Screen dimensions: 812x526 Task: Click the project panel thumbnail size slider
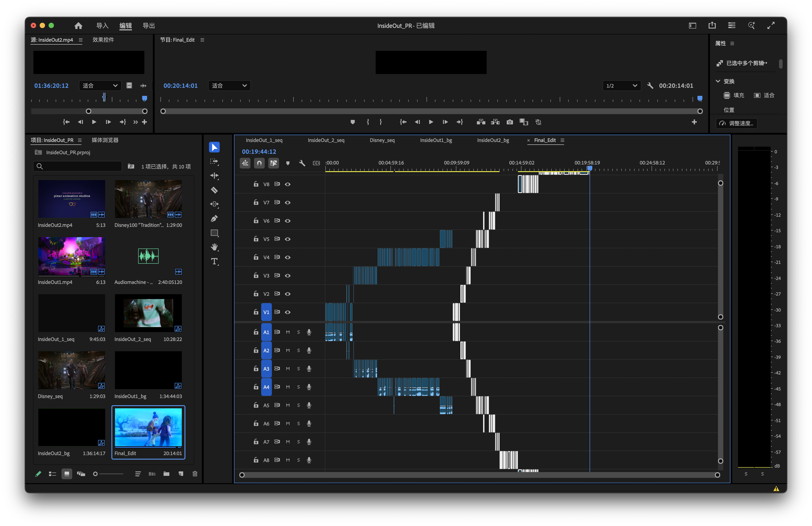pyautogui.click(x=109, y=474)
